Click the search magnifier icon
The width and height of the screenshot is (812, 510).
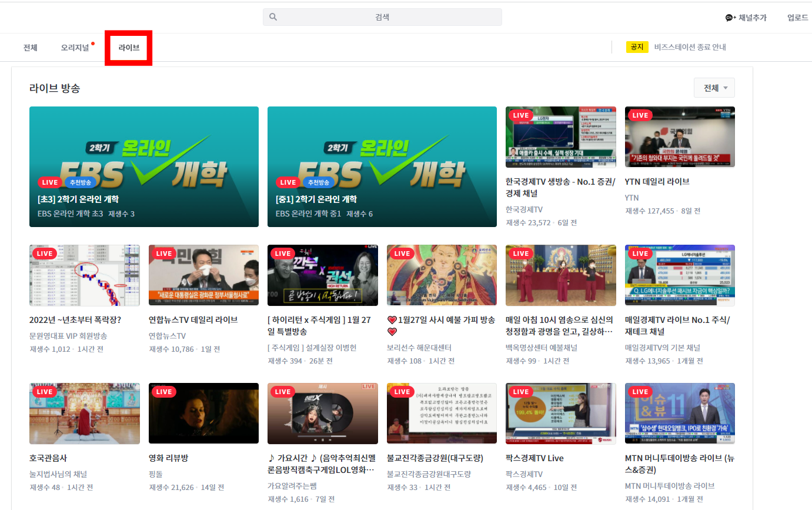click(273, 17)
